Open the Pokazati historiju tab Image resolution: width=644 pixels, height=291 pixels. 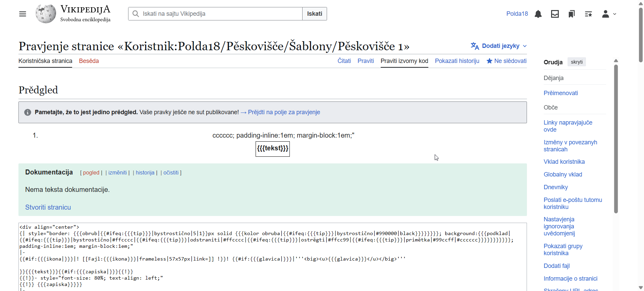coord(457,61)
